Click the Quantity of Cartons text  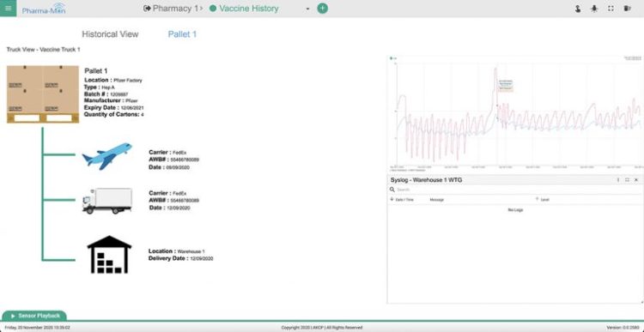coord(113,114)
